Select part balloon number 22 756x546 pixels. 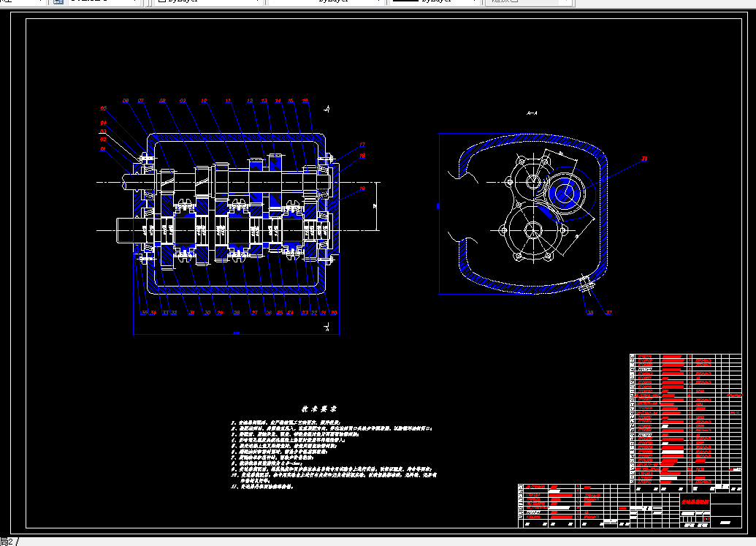314,313
